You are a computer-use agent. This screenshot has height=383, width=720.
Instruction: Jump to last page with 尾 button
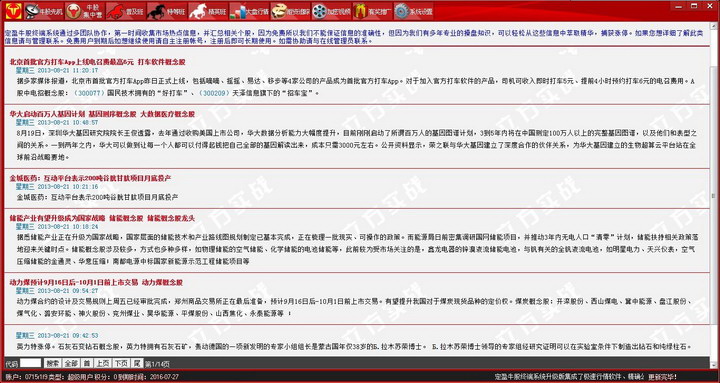137,363
